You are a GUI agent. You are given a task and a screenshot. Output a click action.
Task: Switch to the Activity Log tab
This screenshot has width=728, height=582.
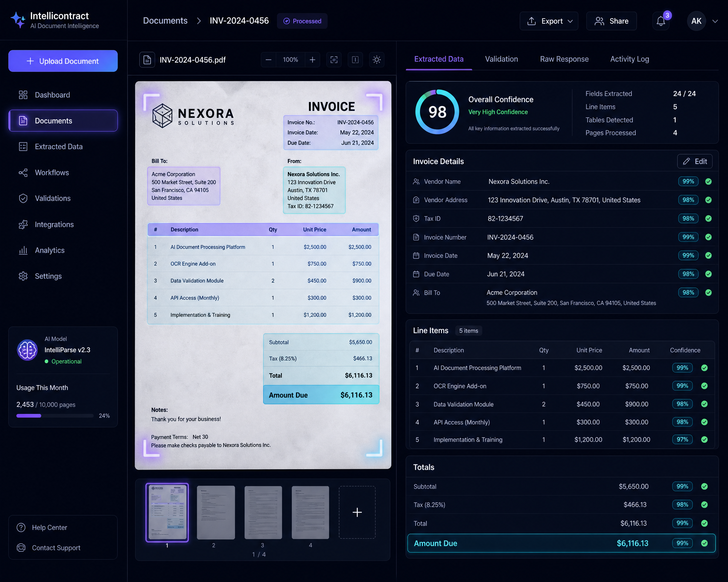630,59
